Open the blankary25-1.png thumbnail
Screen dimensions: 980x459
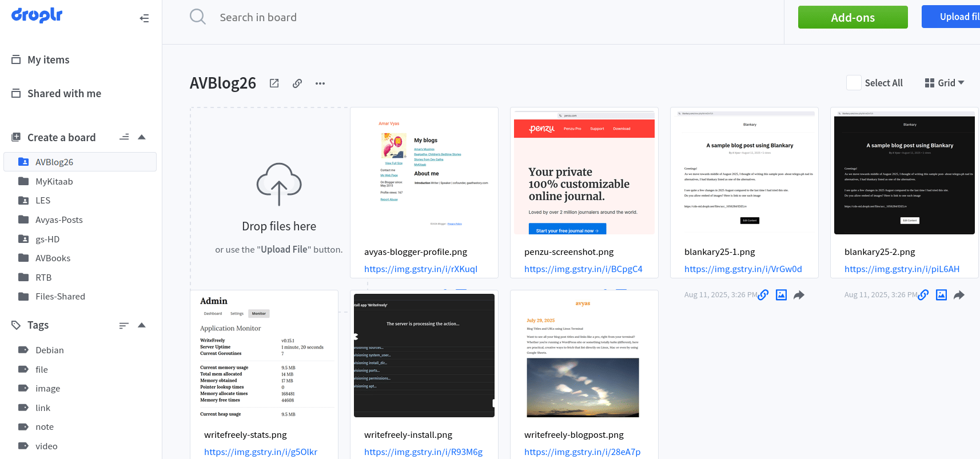(744, 173)
